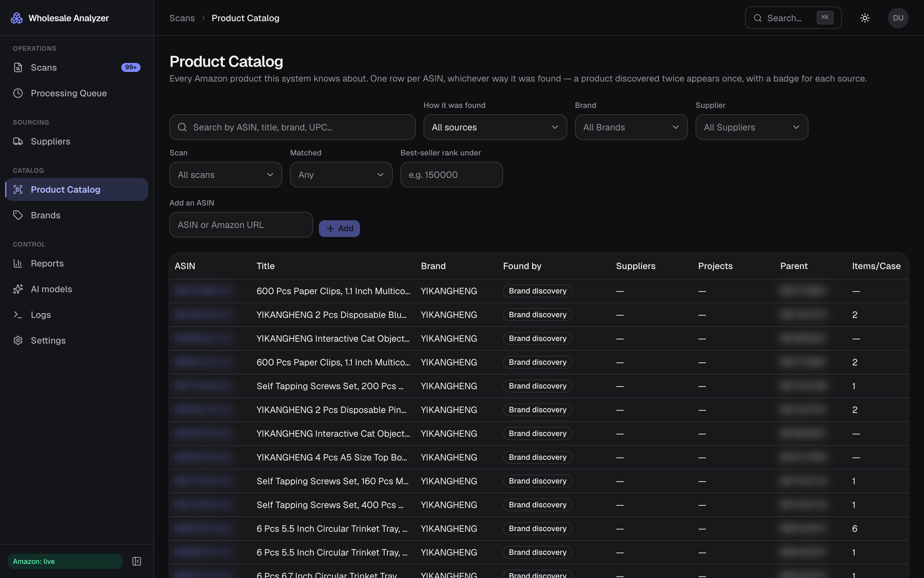Go to Suppliers in the sidebar
924x578 pixels.
click(x=76, y=141)
